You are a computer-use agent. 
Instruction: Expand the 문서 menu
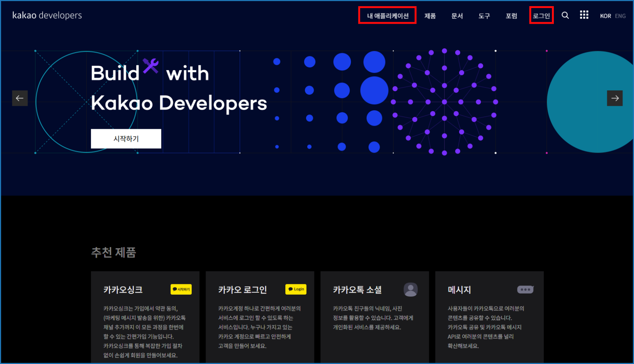pos(457,16)
